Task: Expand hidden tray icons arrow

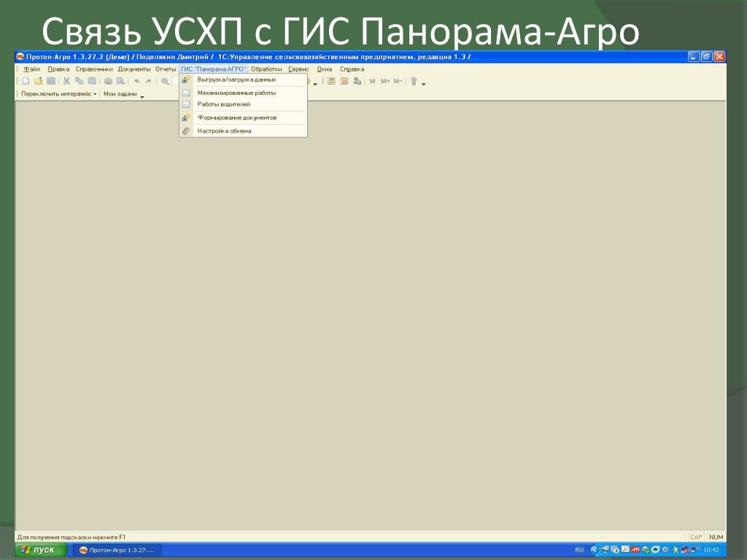Action: point(594,550)
